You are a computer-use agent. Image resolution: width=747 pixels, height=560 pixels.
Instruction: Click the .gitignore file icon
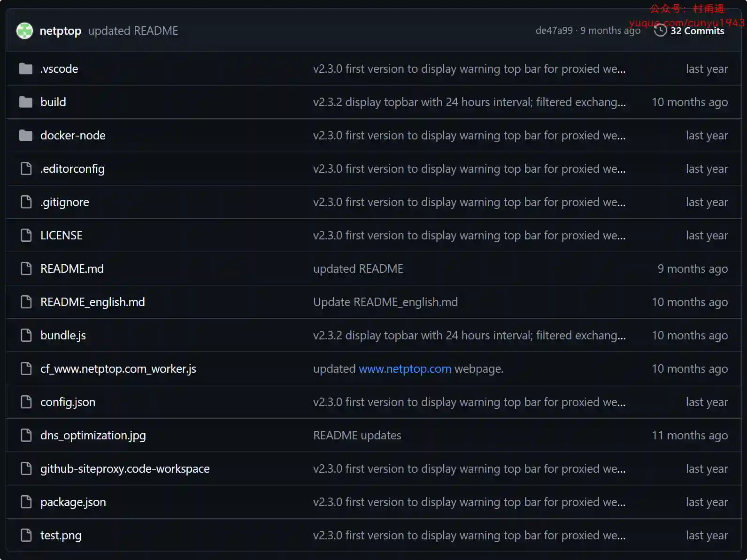tap(26, 202)
